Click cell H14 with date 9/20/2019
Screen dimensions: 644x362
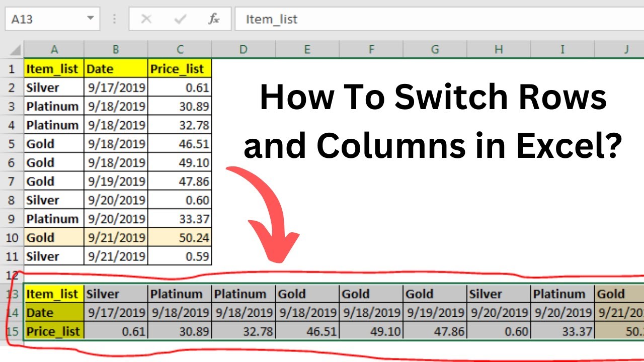(499, 313)
